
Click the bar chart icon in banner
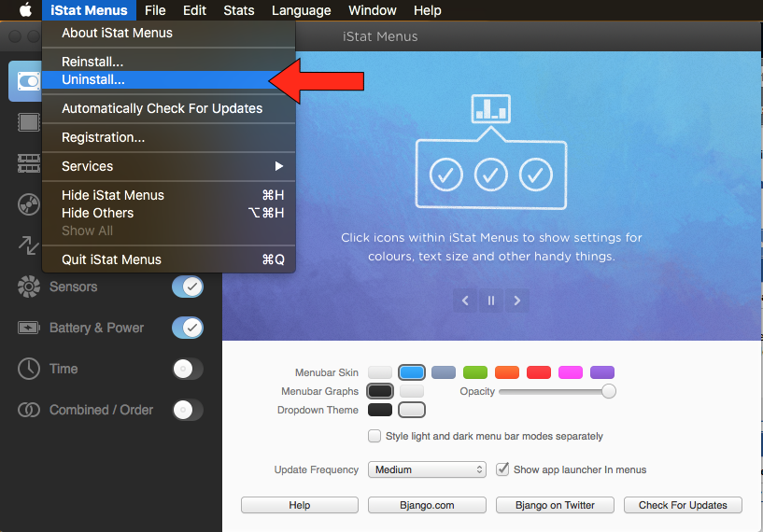pos(491,108)
